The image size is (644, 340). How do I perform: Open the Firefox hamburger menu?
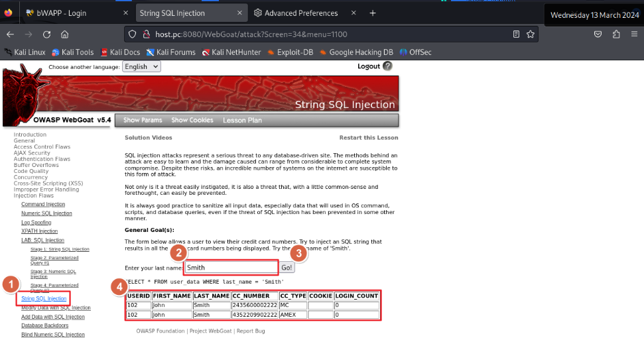(x=634, y=34)
